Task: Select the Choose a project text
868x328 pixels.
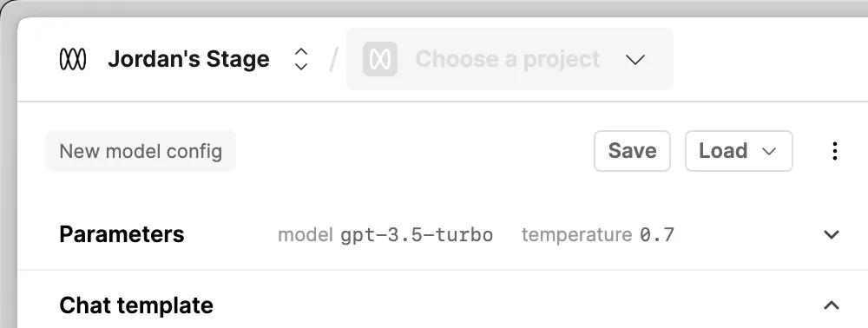Action: [x=508, y=59]
